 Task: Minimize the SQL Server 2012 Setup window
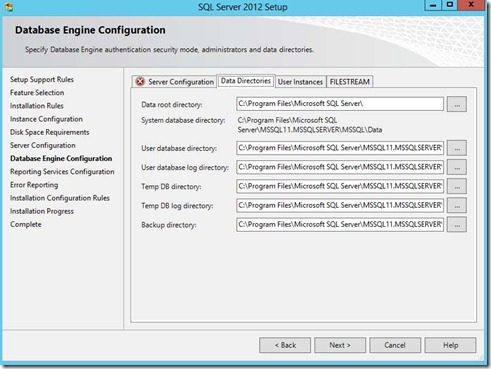tap(433, 5)
